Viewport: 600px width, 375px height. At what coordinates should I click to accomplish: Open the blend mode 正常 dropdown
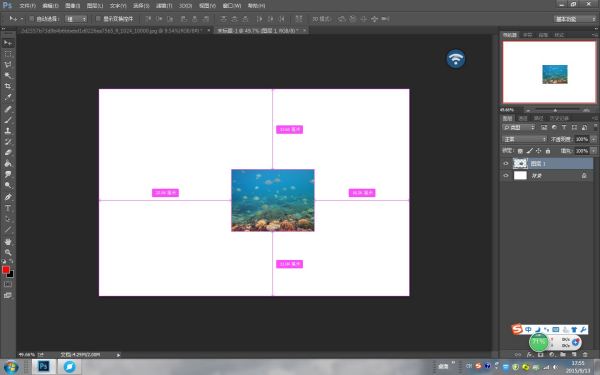tap(524, 139)
